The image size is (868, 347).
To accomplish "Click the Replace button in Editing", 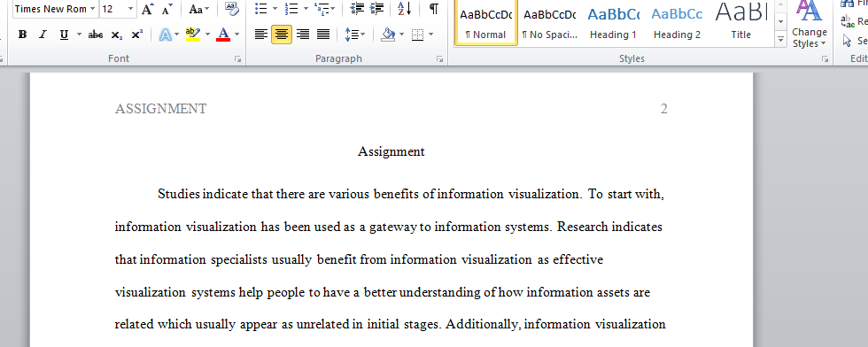I will click(854, 22).
